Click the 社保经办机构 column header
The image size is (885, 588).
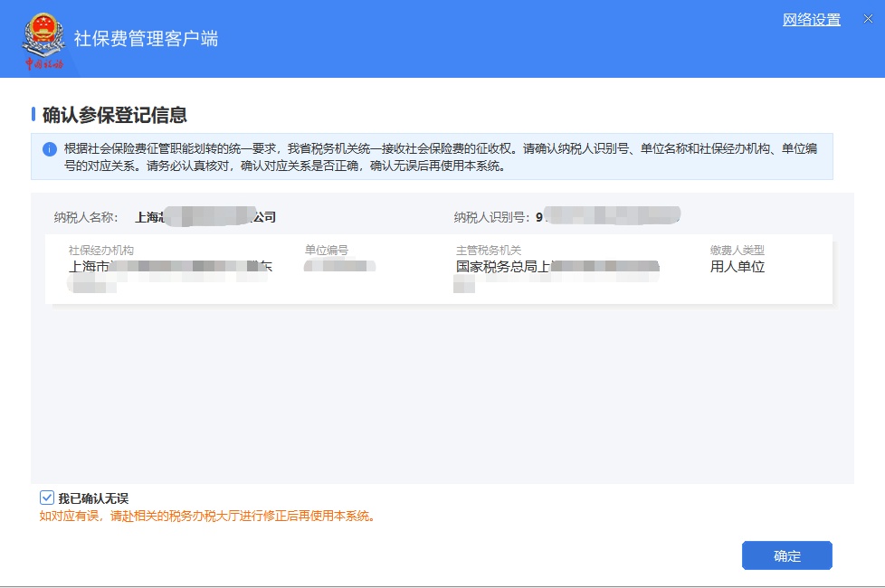(x=100, y=251)
